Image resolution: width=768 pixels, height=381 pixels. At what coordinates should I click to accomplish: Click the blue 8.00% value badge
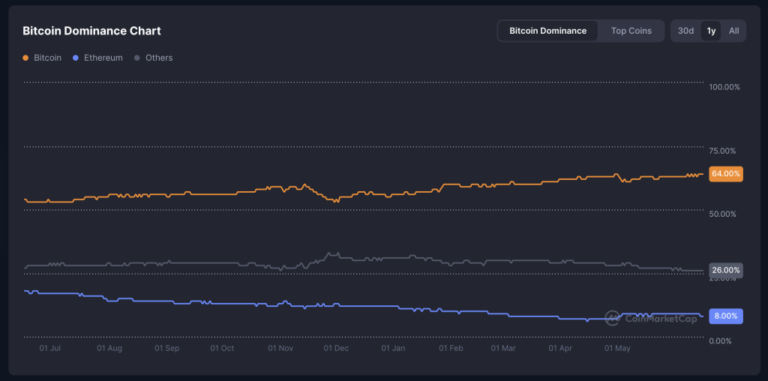[726, 316]
